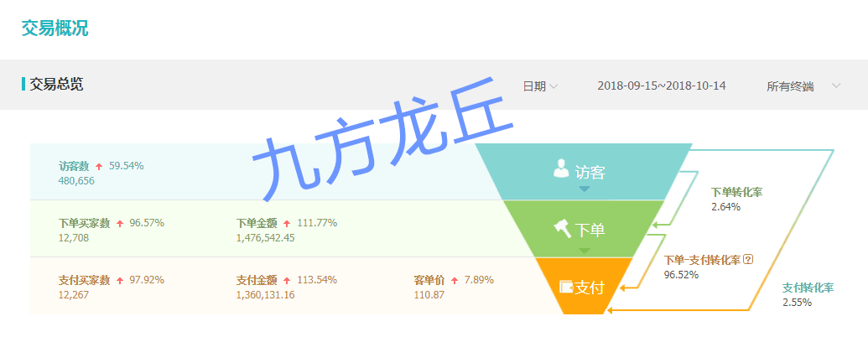868x337 pixels.
Task: Select the date range 2018-09-15~2018-10-14
Action: click(x=661, y=86)
